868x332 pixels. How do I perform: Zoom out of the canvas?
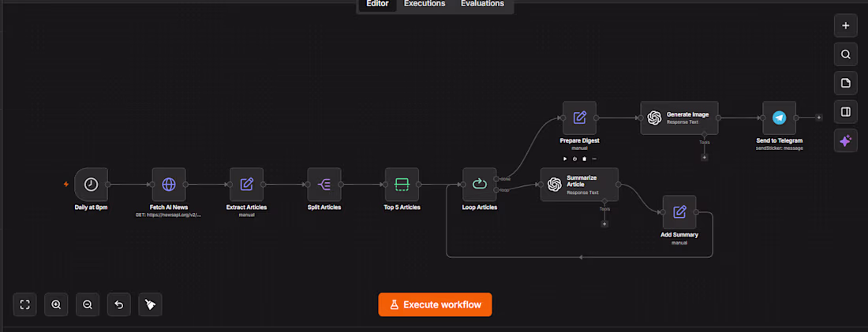coord(88,304)
